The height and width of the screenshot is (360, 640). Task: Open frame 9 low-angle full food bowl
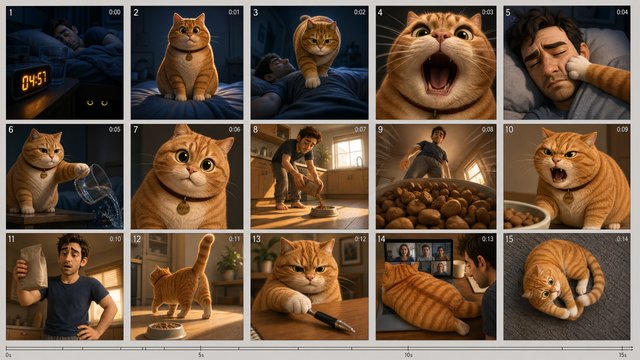click(436, 177)
